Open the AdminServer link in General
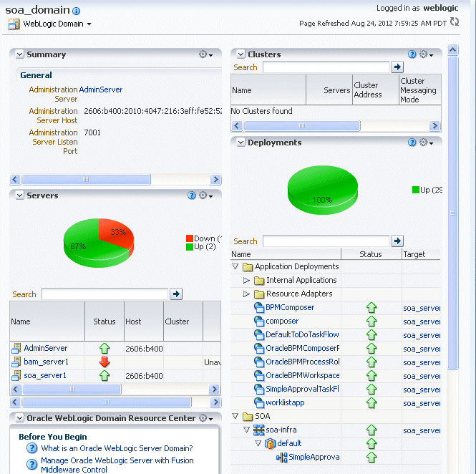This screenshot has height=474, width=476. point(101,90)
